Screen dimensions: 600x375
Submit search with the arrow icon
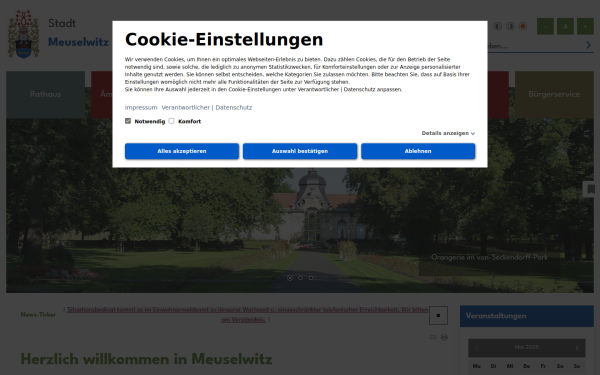(589, 45)
